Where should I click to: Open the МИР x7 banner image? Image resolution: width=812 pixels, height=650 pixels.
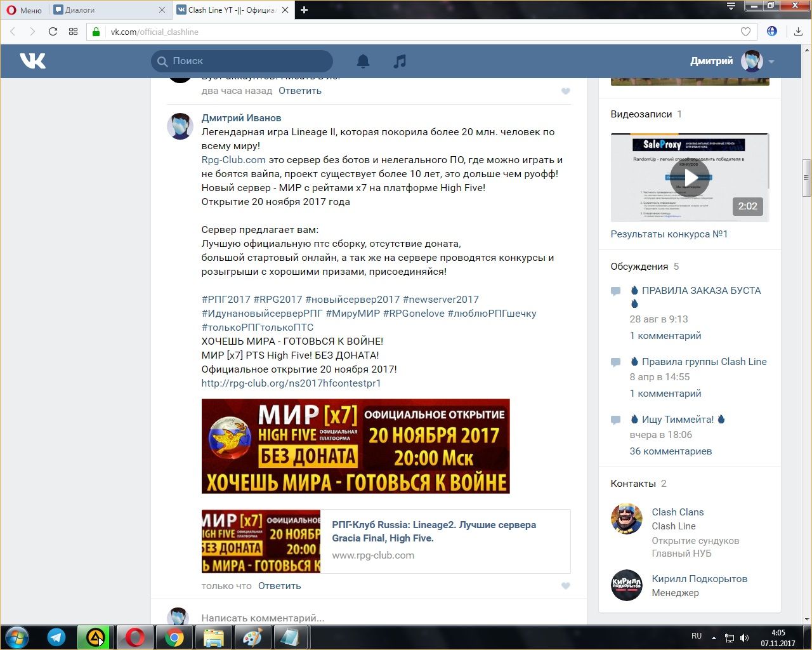point(355,446)
